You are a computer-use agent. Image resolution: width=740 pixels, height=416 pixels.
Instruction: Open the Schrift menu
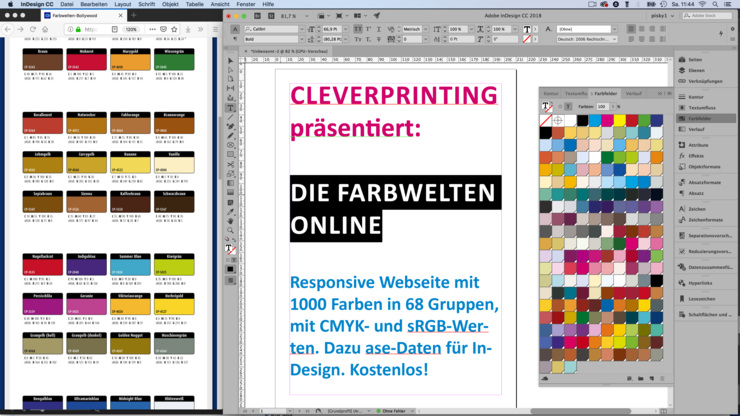pyautogui.click(x=146, y=4)
